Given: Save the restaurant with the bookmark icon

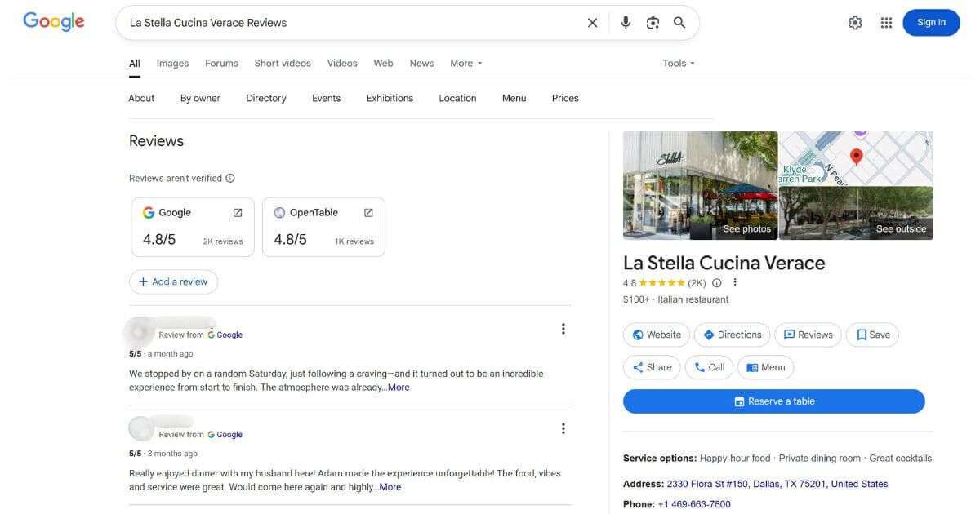Looking at the screenshot, I should point(861,334).
